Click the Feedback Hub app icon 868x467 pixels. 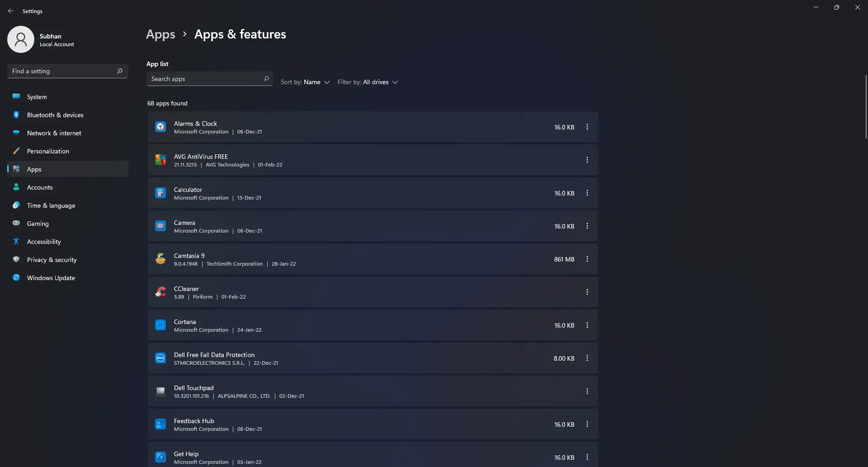click(160, 424)
